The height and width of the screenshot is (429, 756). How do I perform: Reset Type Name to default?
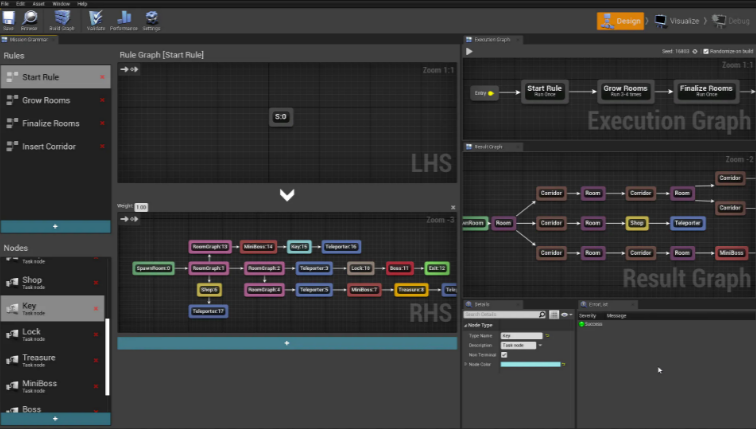547,335
